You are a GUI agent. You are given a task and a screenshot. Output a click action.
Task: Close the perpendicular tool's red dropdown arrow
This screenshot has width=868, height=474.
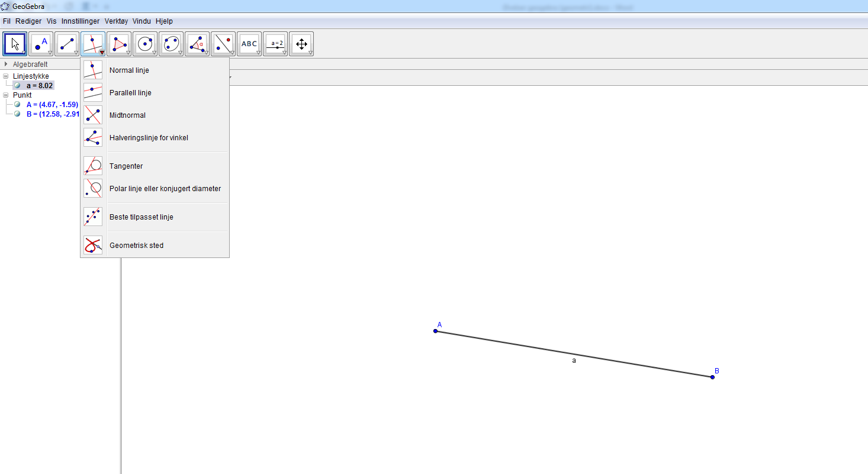(x=102, y=53)
